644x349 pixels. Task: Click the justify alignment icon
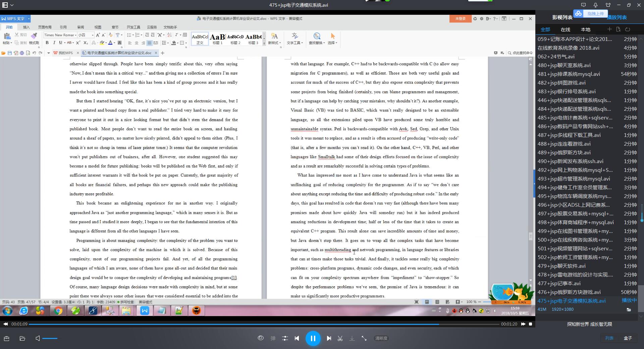coord(150,43)
